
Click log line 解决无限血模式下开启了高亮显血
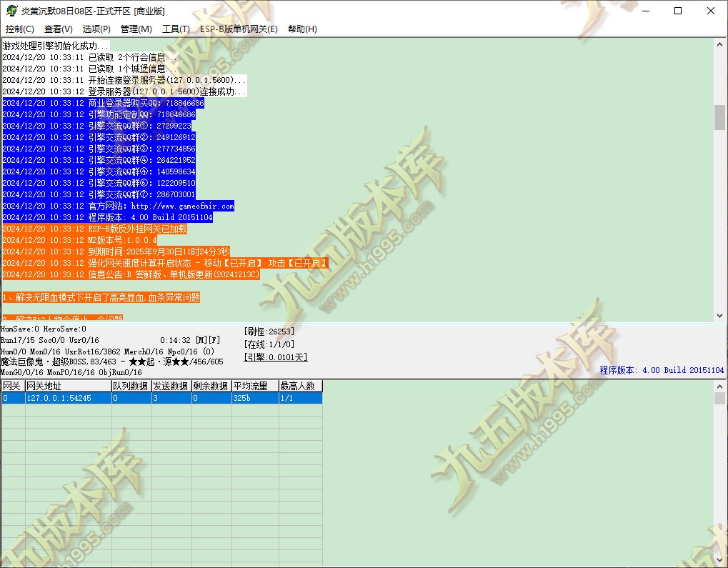101,297
